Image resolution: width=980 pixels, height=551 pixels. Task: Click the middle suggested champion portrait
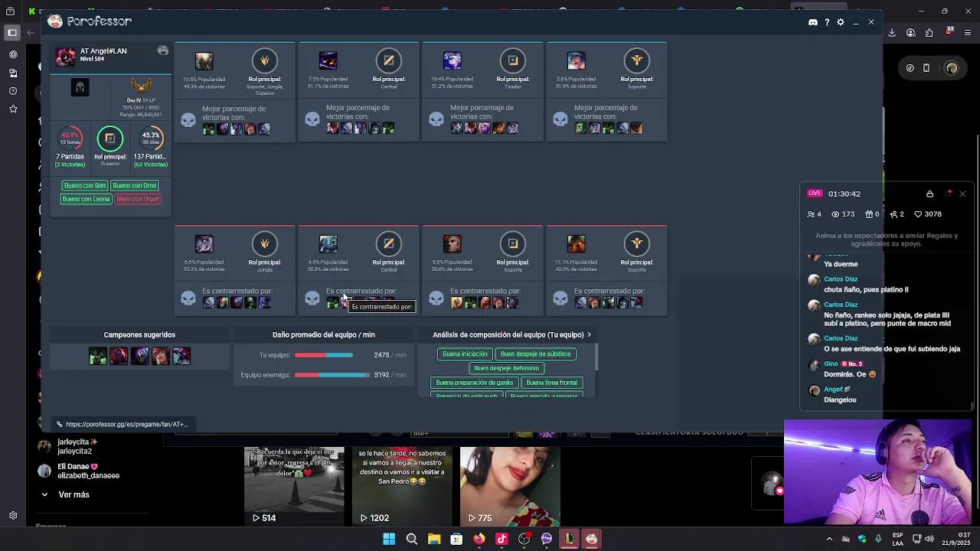(x=139, y=356)
